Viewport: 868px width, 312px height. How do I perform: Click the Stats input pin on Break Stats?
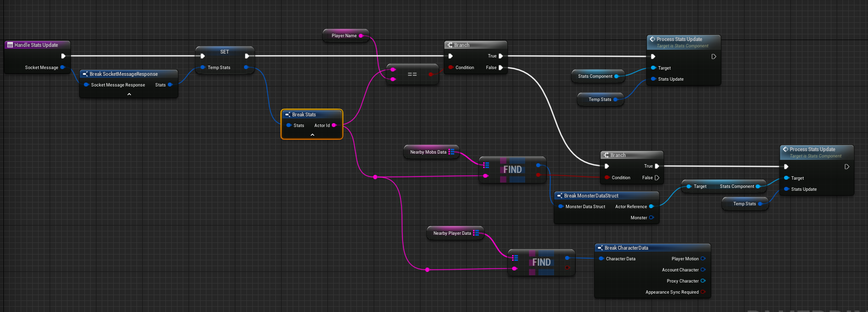(x=288, y=126)
